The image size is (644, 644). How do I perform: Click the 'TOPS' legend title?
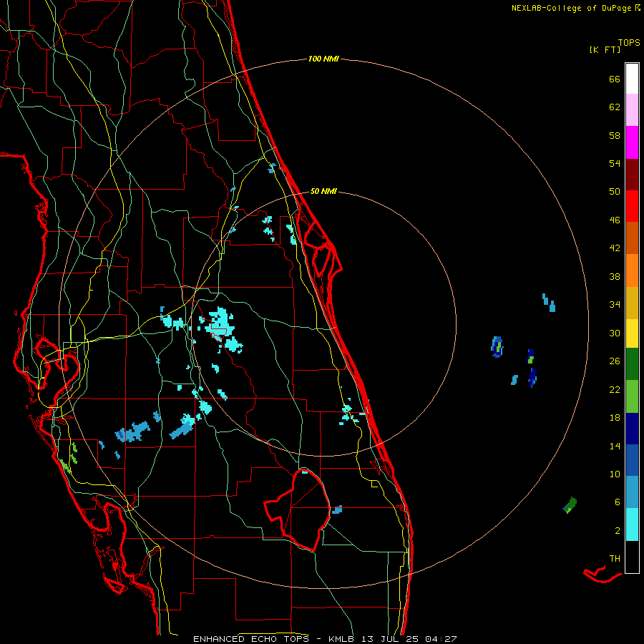[x=629, y=43]
